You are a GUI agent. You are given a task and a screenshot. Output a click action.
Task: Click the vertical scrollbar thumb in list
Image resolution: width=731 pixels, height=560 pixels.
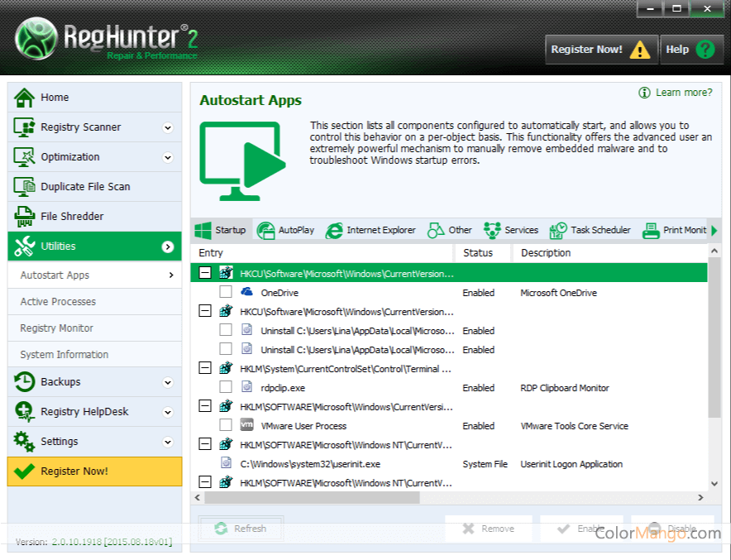tap(714, 338)
